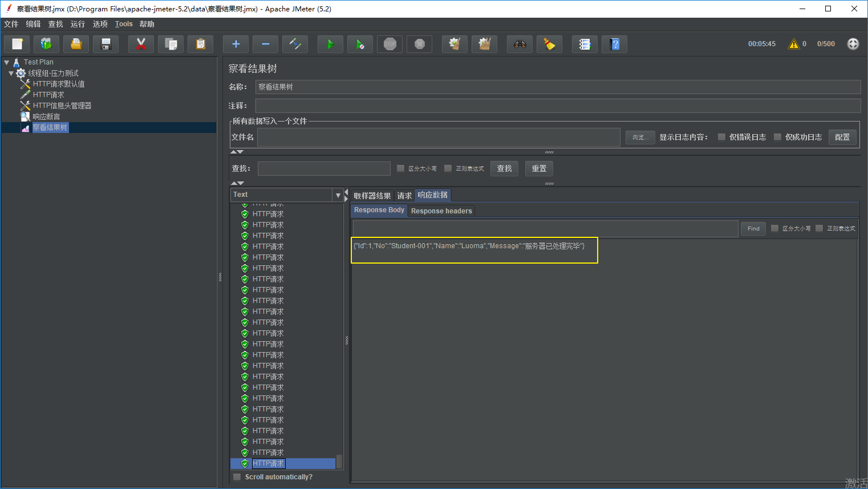Click the Clear all results icon
868x489 pixels.
(484, 44)
